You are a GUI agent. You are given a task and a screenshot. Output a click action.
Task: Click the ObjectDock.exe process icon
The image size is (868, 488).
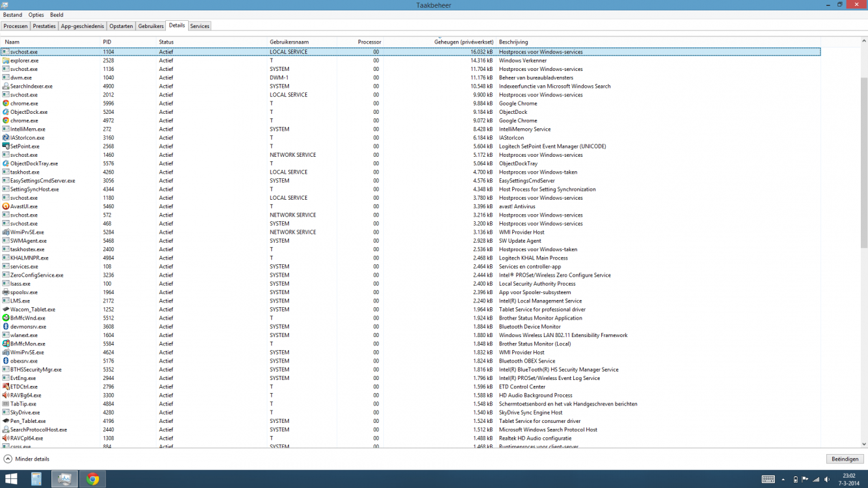pos(6,112)
